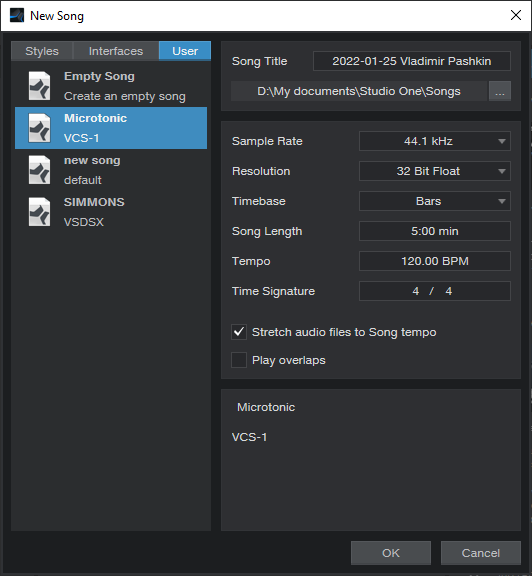Click the Time Signature numerator 4
Image resolution: width=532 pixels, height=576 pixels.
pyautogui.click(x=416, y=291)
